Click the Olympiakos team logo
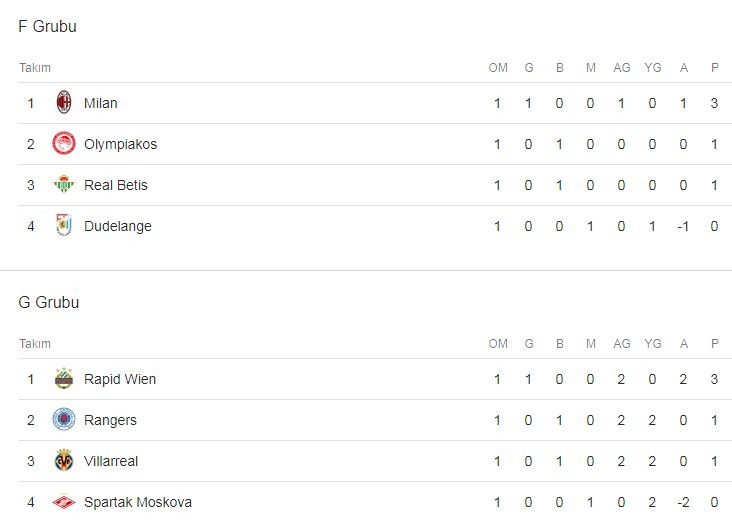 point(64,144)
